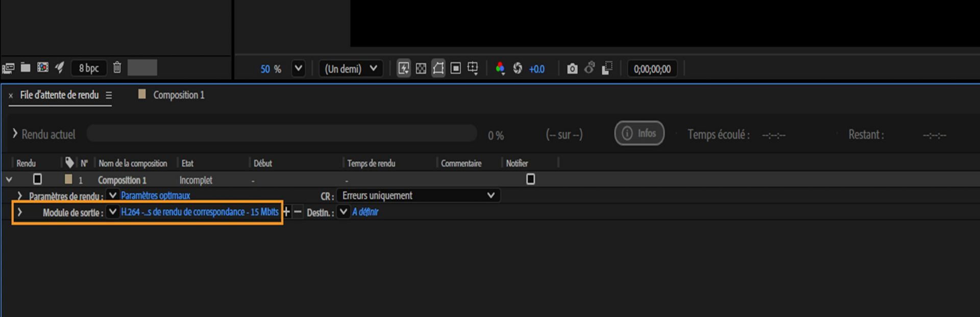Click the 8 bpc color depth button
The height and width of the screenshot is (317, 980).
click(89, 68)
